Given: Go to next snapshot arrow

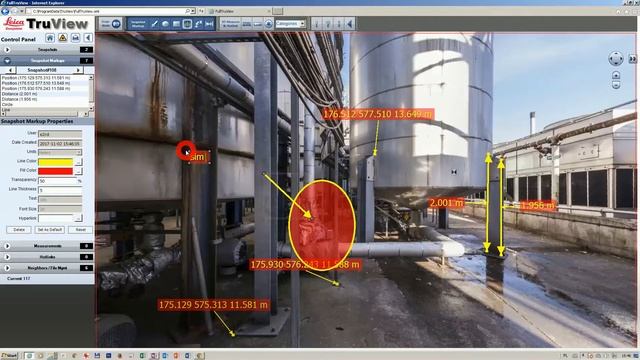Looking at the screenshot, I should (78, 70).
